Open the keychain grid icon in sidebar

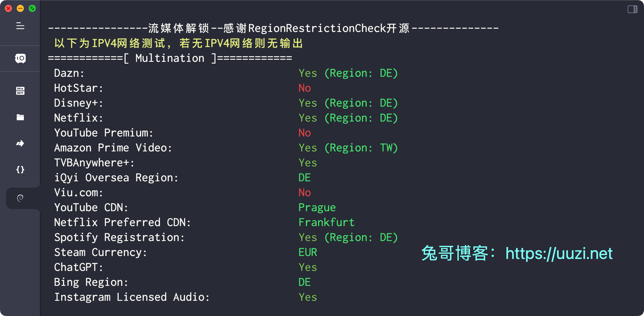tap(20, 91)
